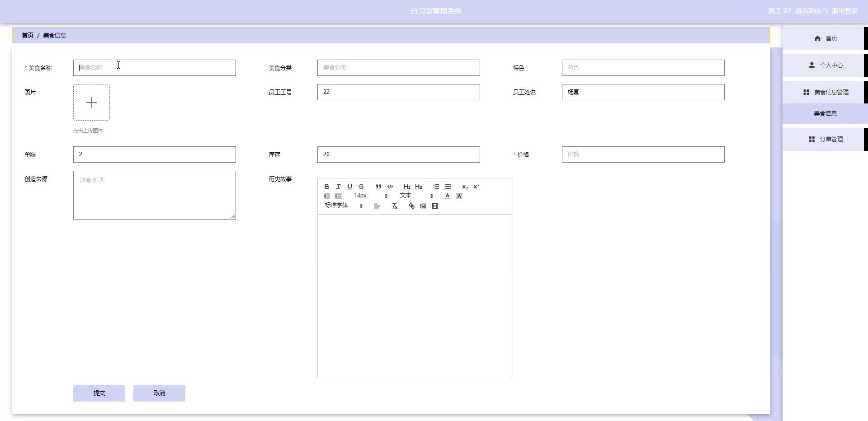
Task: Focus the 创造来源 text area
Action: click(x=155, y=195)
